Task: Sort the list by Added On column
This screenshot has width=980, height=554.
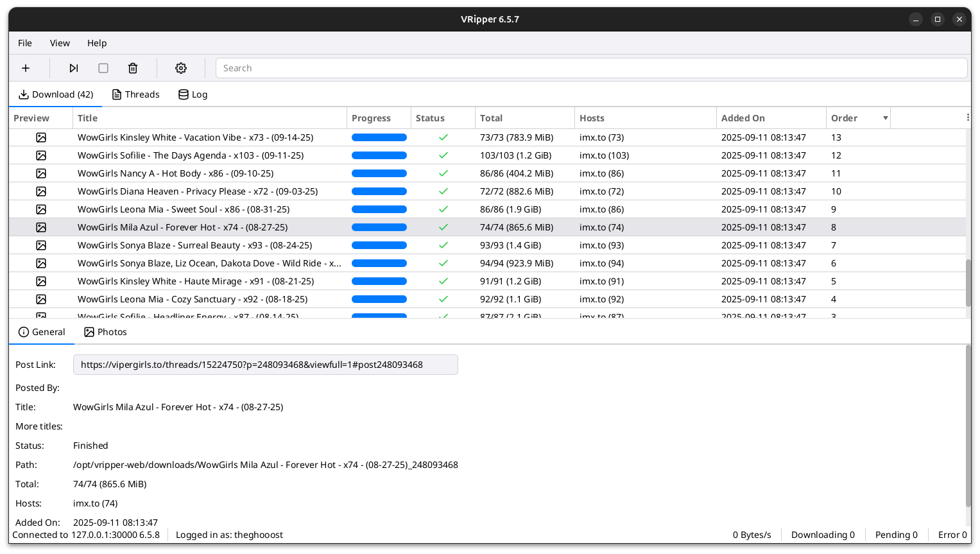Action: [x=743, y=118]
